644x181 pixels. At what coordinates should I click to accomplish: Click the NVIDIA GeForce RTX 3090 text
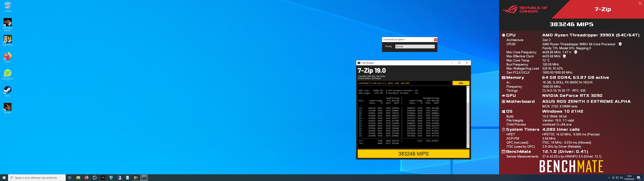coord(572,96)
